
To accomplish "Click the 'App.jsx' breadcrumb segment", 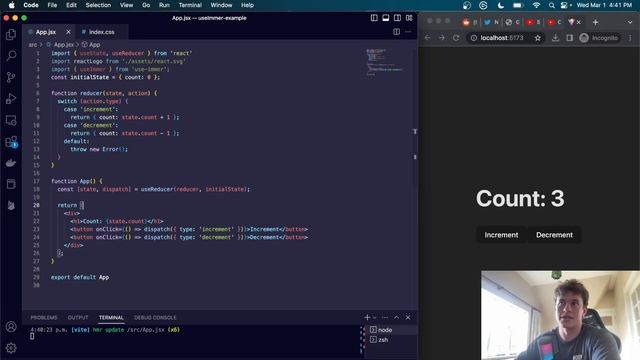I will tap(63, 44).
